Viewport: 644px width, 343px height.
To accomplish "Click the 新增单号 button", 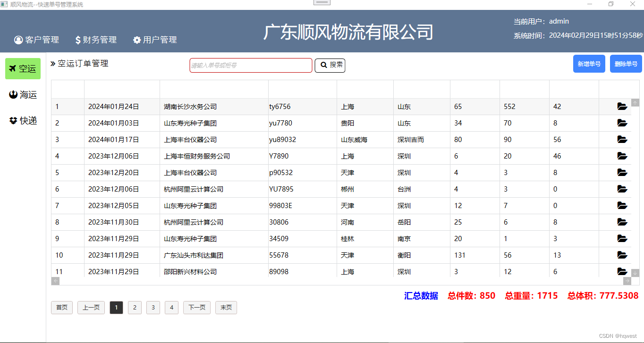I will (589, 64).
